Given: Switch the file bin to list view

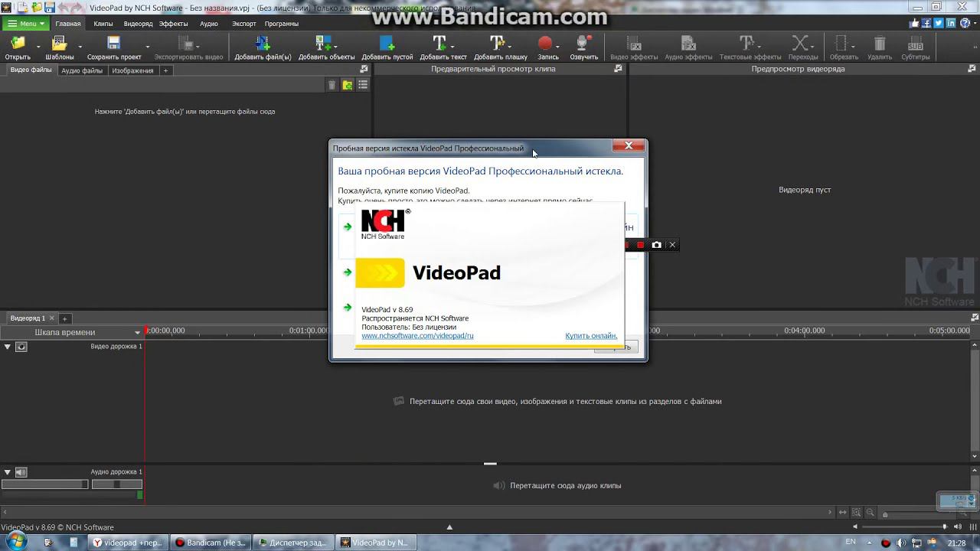Looking at the screenshot, I should coord(363,85).
